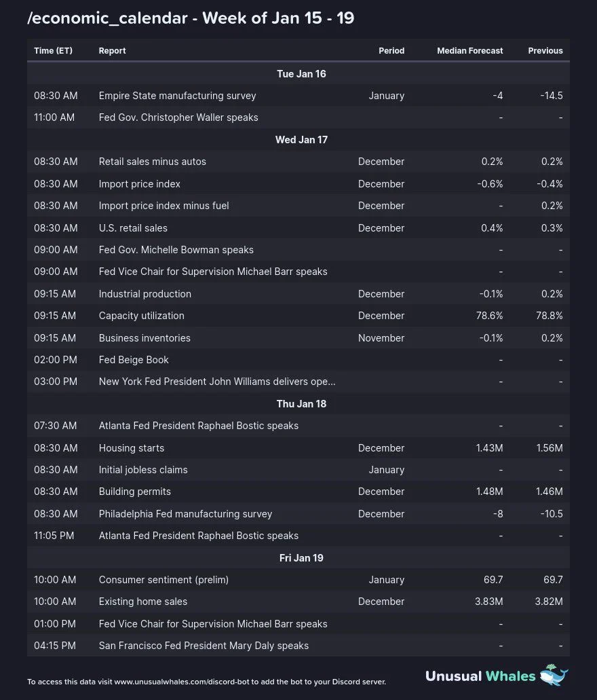
Task: Click the Previous column header
Action: click(x=545, y=51)
